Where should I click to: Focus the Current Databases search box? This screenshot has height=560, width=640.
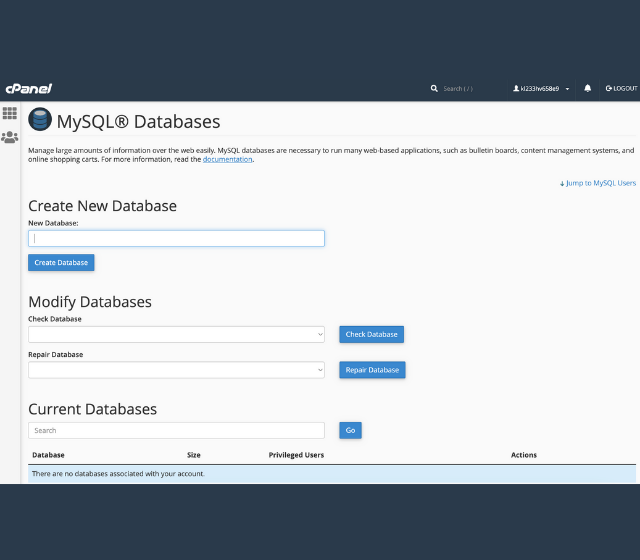[x=176, y=431]
